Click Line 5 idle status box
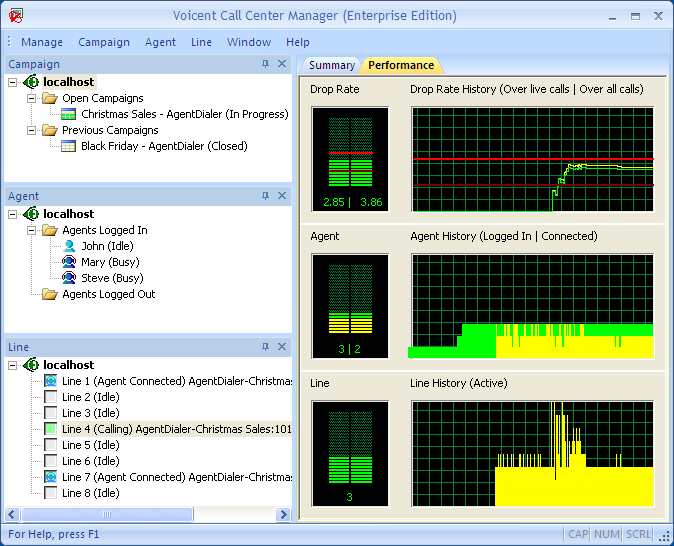Image resolution: width=674 pixels, height=546 pixels. click(x=51, y=445)
